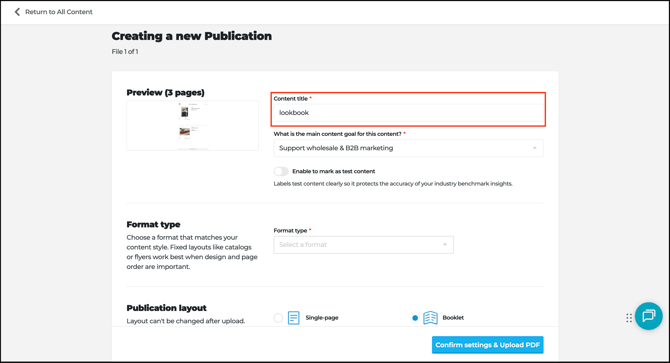Click the PDF preview thumbnail
The image size is (670, 363).
coord(192,126)
